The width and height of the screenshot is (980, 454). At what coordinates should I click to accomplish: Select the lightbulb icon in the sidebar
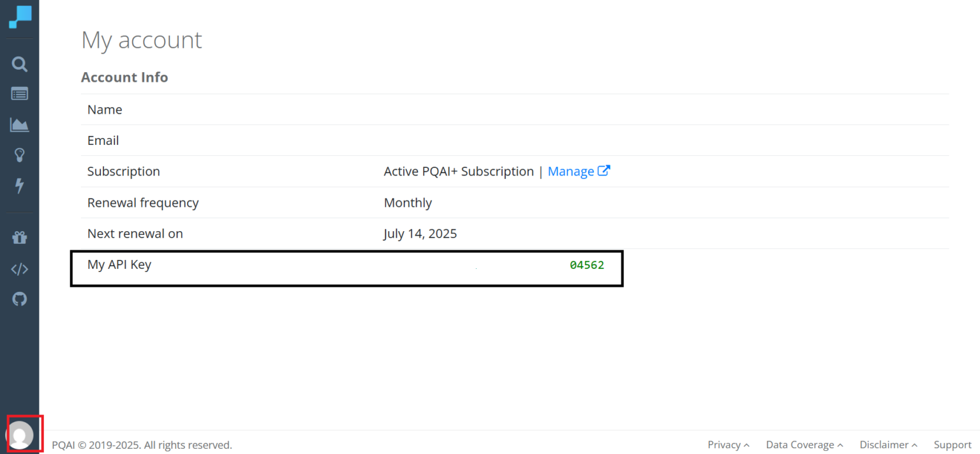click(20, 155)
